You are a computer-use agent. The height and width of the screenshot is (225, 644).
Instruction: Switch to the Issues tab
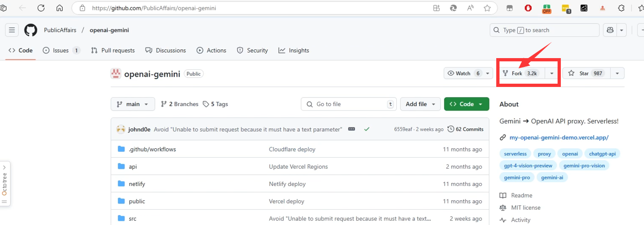pos(61,50)
